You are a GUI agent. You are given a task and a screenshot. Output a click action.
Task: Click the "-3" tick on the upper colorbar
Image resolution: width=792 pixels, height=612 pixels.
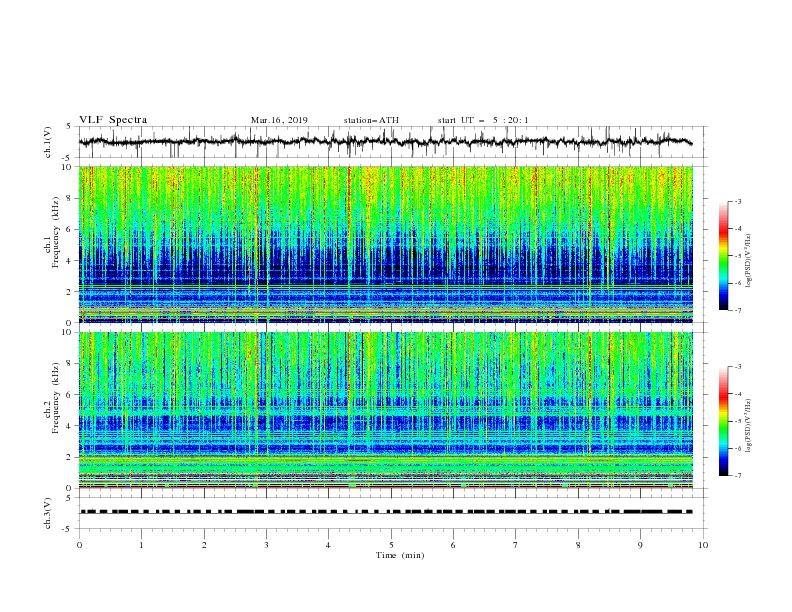pyautogui.click(x=737, y=202)
